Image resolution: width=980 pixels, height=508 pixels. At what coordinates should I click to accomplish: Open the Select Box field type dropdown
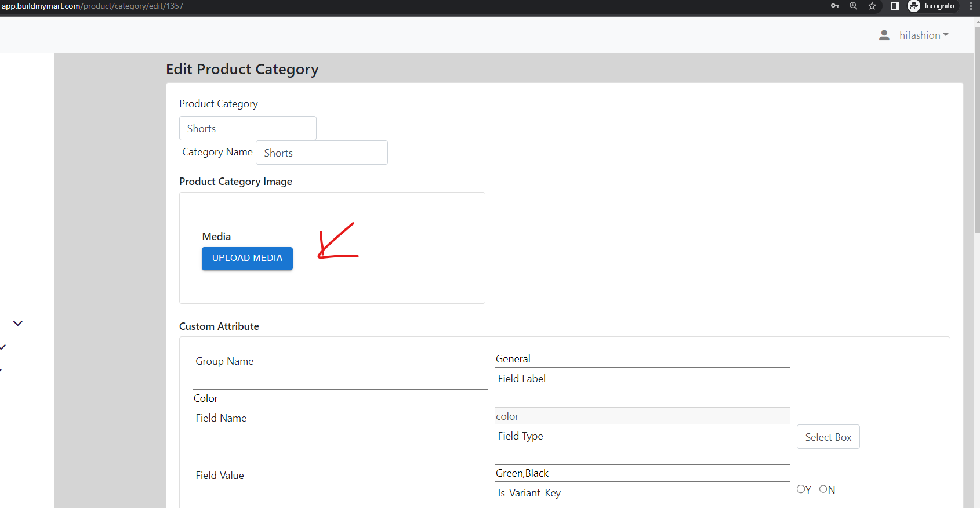click(x=828, y=437)
